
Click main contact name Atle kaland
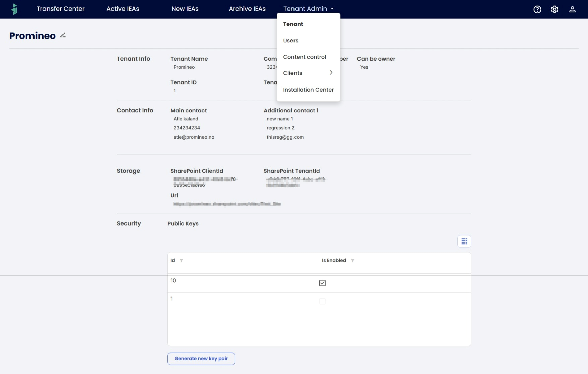186,119
